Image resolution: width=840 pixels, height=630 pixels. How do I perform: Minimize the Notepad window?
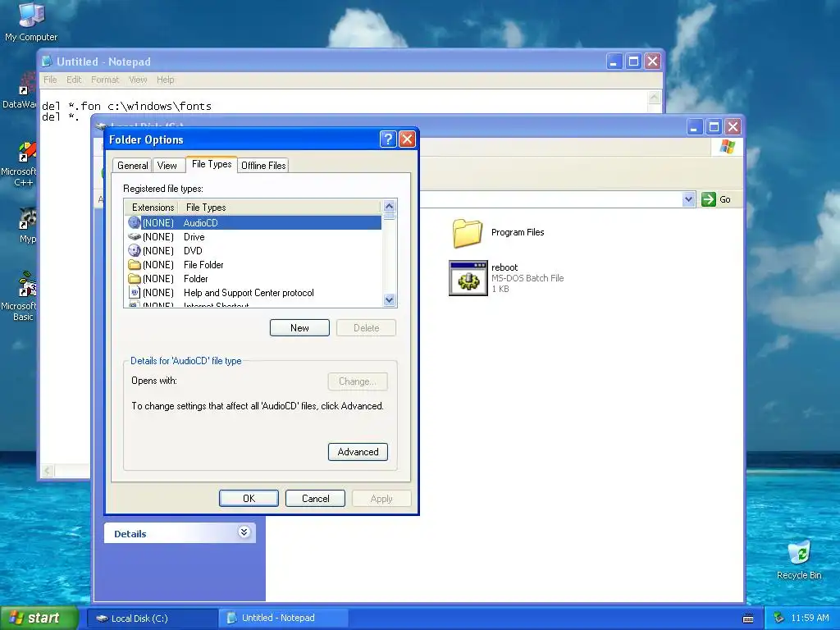point(614,62)
